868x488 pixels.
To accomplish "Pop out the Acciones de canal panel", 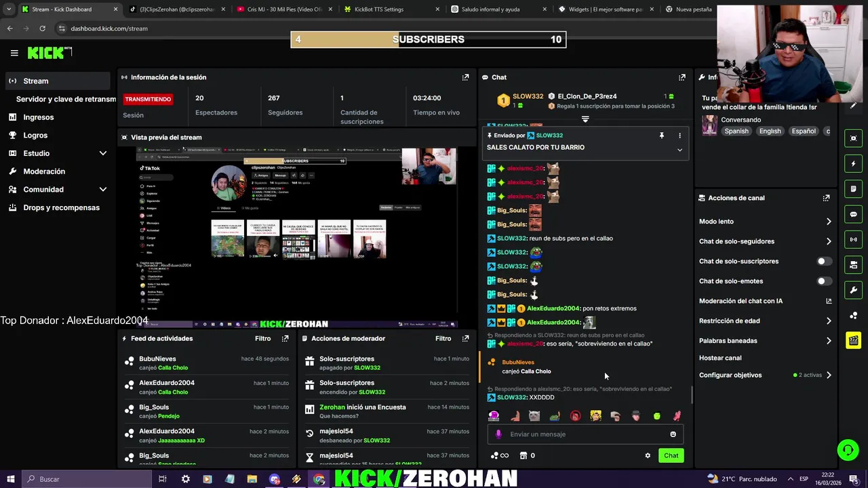I will [826, 198].
